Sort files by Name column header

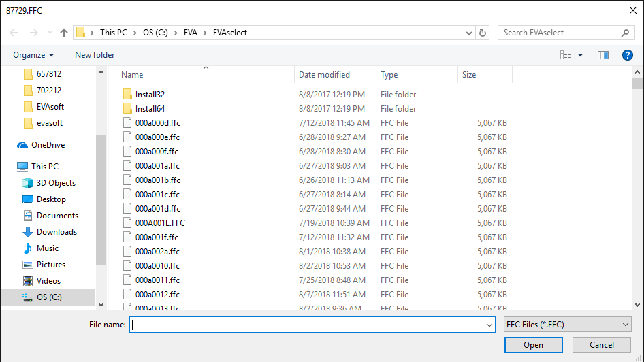point(133,75)
